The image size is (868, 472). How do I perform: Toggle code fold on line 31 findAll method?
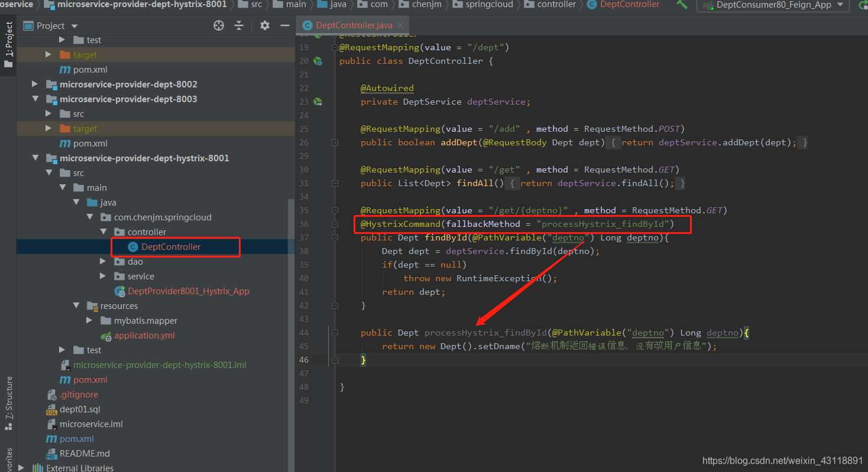335,183
